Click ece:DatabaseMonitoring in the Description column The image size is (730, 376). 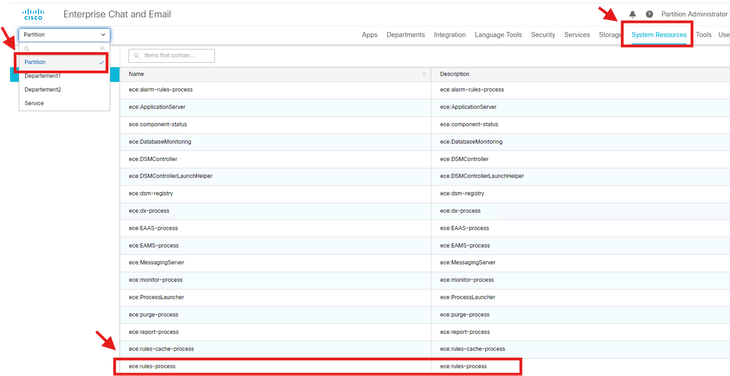pos(471,141)
